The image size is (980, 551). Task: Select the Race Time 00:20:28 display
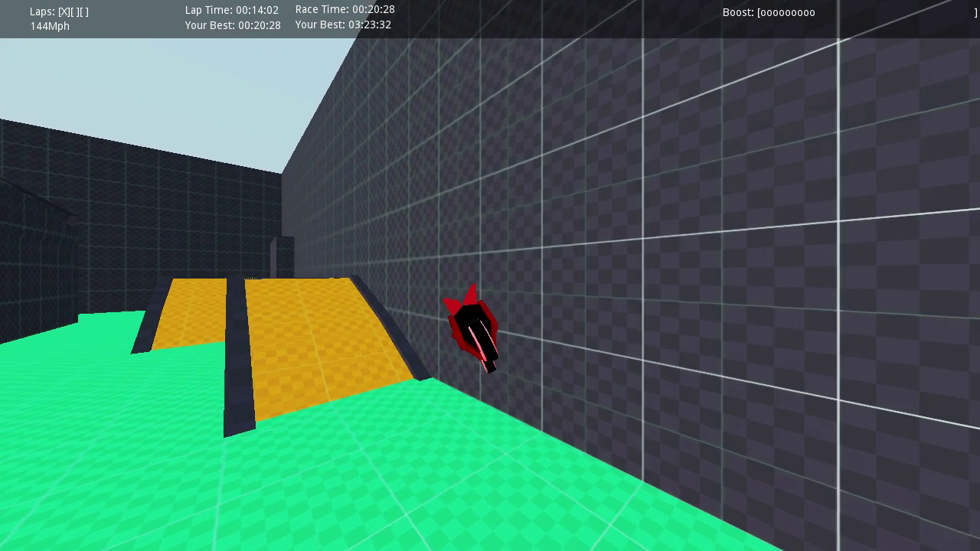[x=345, y=10]
